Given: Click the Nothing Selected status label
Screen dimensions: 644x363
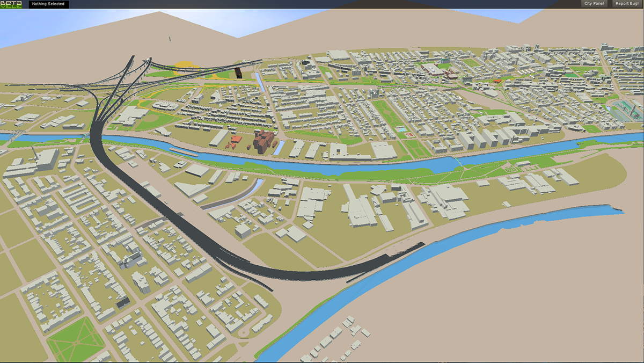Looking at the screenshot, I should pos(48,4).
